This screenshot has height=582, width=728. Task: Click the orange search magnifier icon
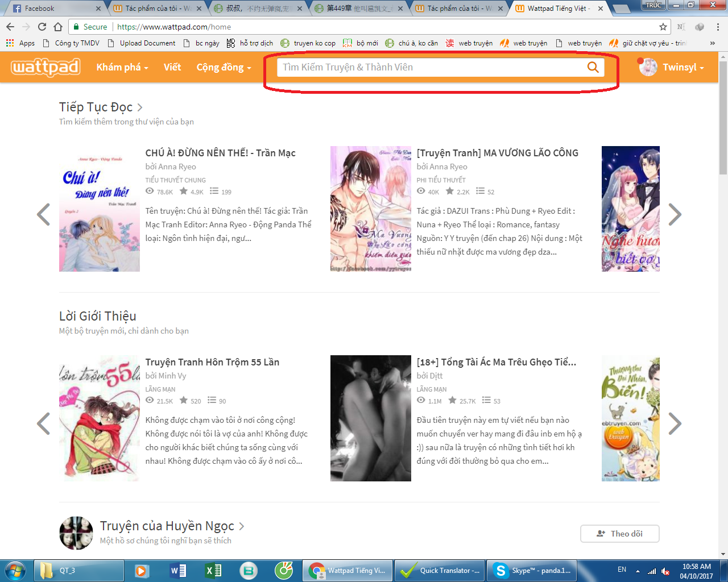pos(593,67)
